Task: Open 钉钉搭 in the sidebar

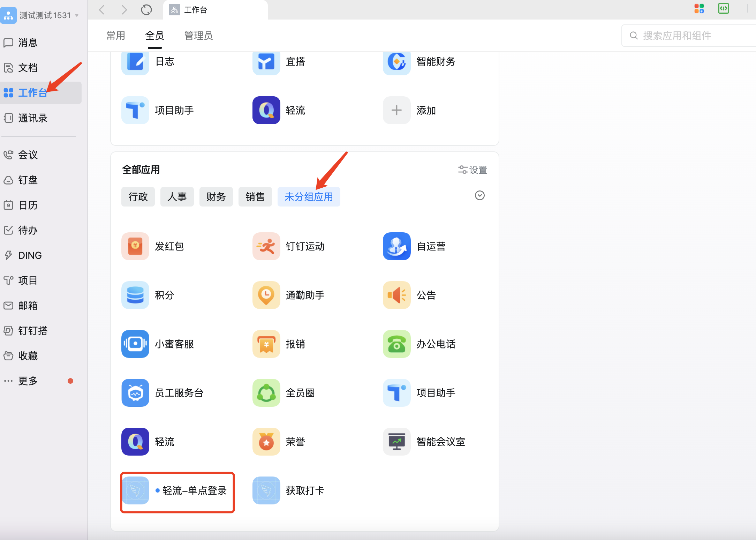Action: 41,331
